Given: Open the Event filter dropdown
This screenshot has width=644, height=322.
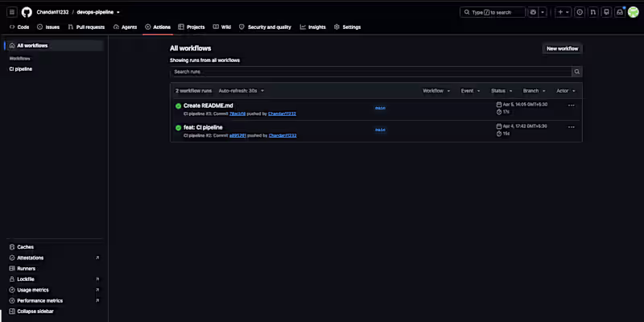Looking at the screenshot, I should 471,91.
